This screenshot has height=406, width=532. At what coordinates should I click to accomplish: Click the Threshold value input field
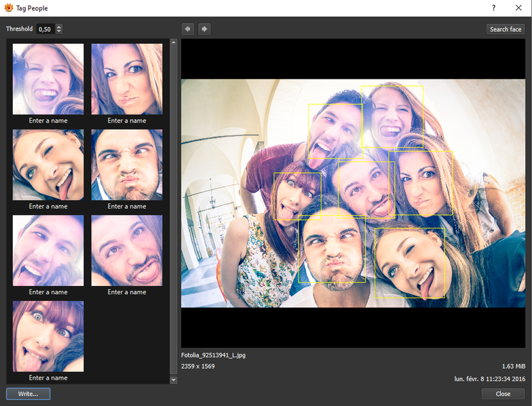click(45, 29)
